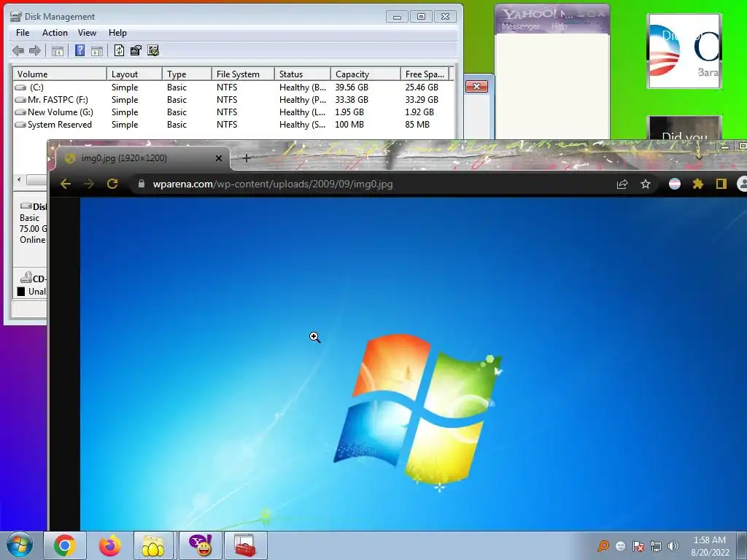Open Yahoo Messenger taskbar icon
The height and width of the screenshot is (560, 747).
point(200,545)
